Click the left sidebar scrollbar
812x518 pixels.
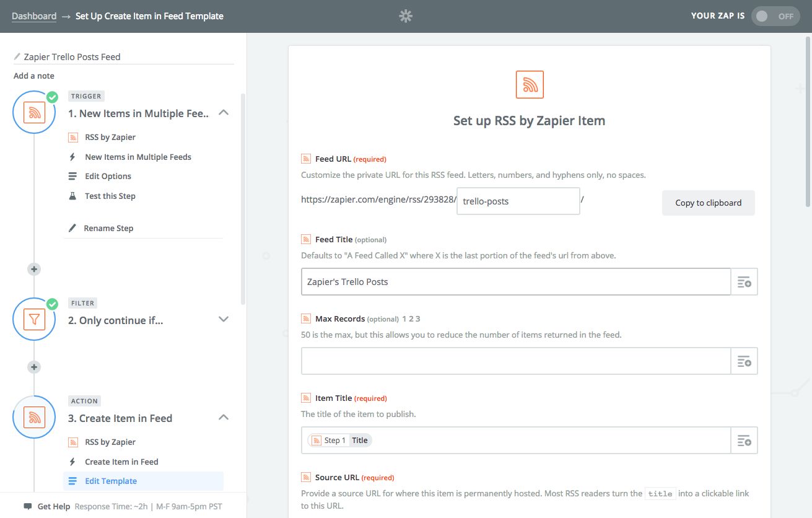243,198
